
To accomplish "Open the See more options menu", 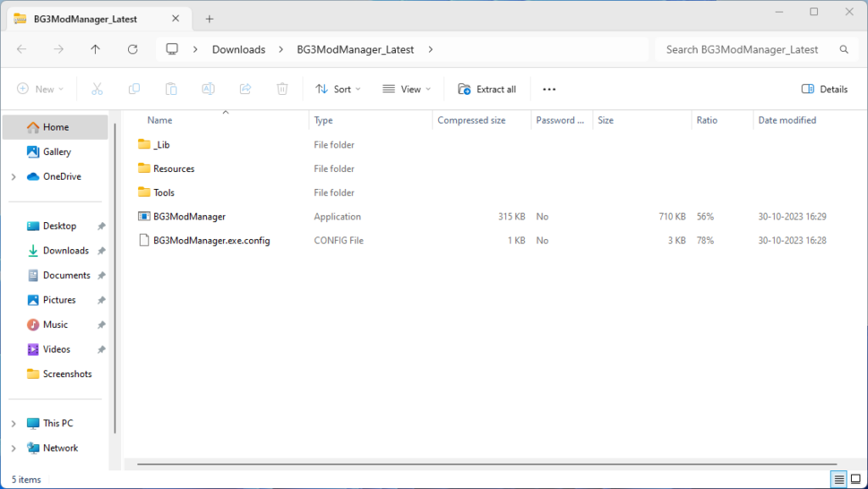I will pyautogui.click(x=548, y=89).
